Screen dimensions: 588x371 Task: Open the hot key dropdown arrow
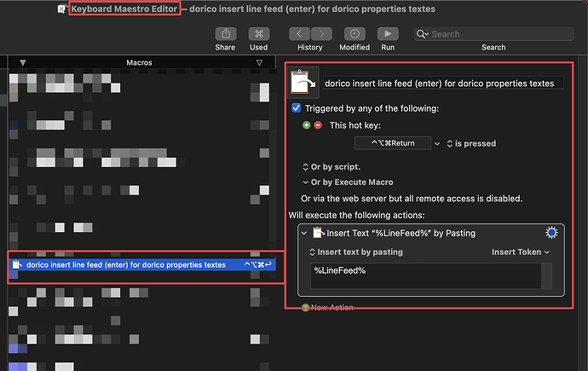(x=437, y=143)
